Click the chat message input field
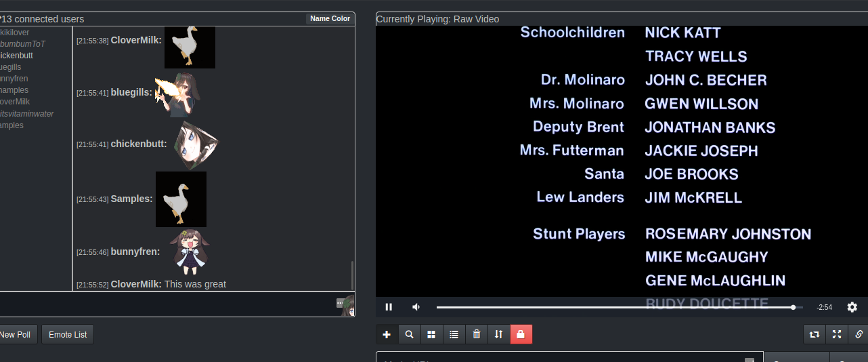The height and width of the screenshot is (362, 868). point(168,304)
